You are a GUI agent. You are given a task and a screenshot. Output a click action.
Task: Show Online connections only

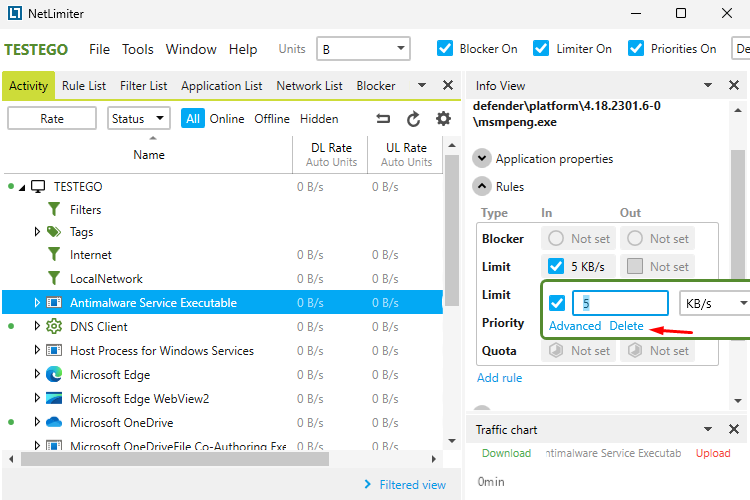click(x=227, y=119)
